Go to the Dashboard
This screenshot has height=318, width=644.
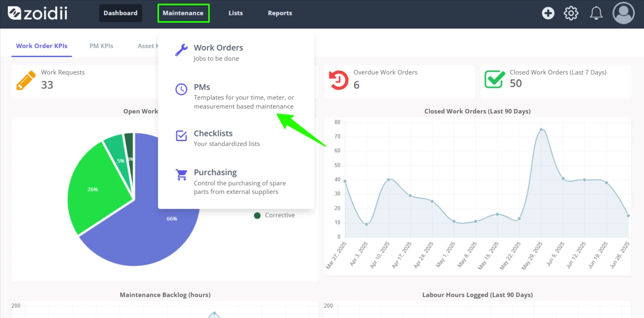click(121, 13)
